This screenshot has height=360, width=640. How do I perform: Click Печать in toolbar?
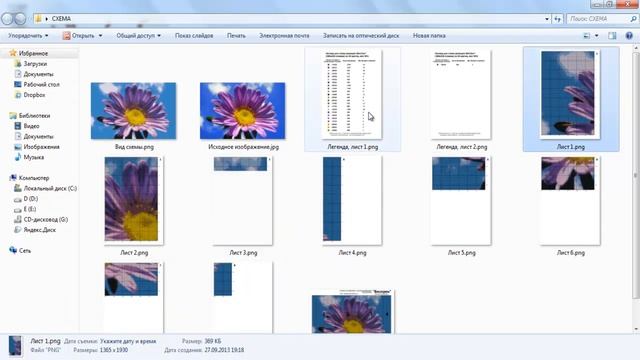click(x=236, y=36)
